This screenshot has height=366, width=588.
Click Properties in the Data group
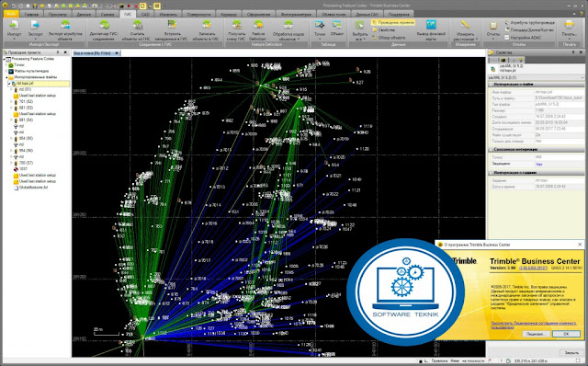(383, 30)
